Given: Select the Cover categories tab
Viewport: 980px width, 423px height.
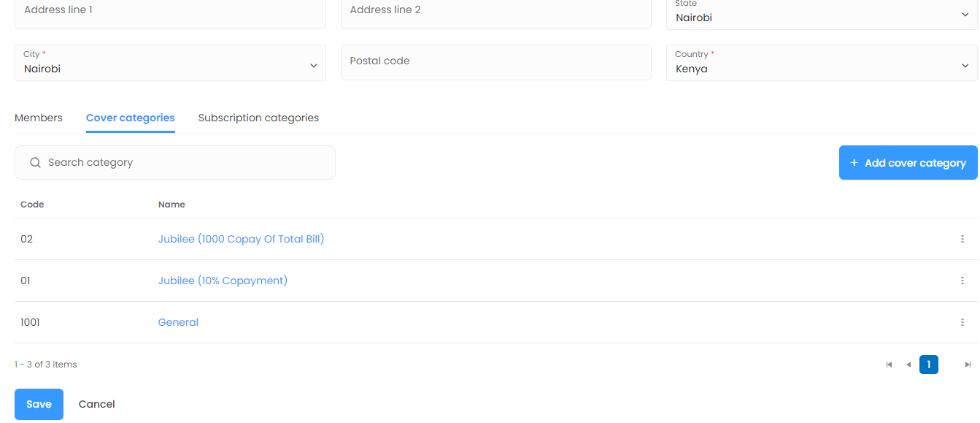Looking at the screenshot, I should [131, 118].
